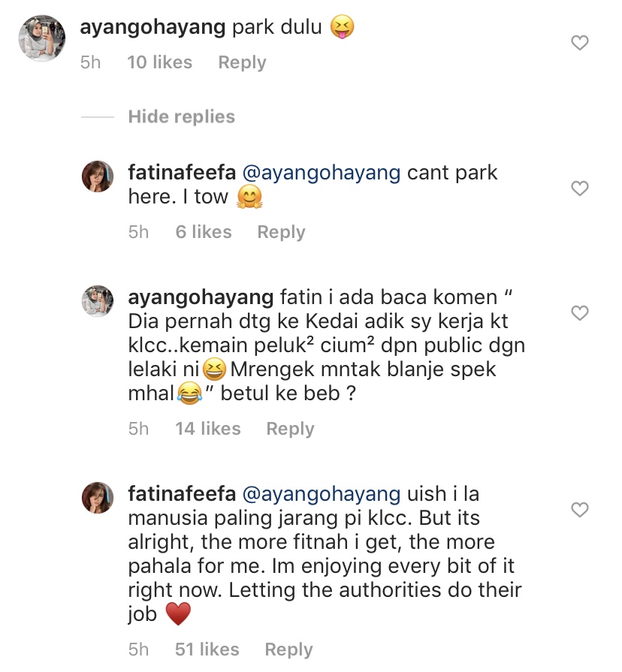Like the 'park dulu' comment

click(580, 43)
